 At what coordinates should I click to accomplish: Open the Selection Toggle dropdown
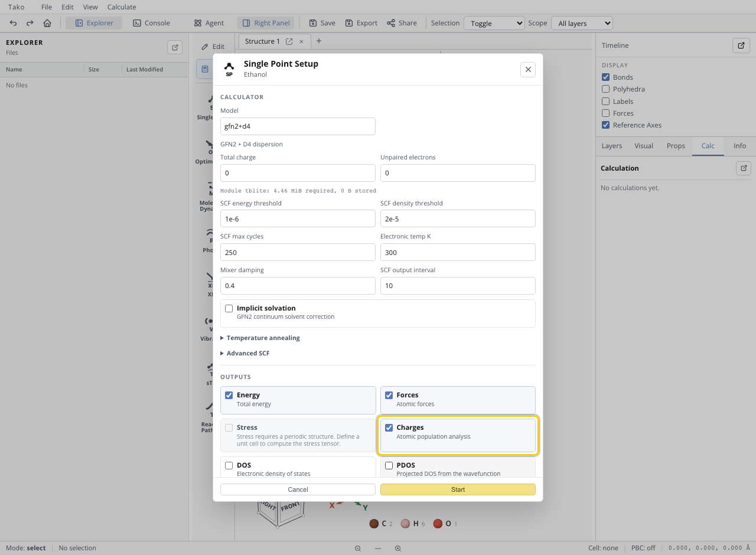click(494, 23)
